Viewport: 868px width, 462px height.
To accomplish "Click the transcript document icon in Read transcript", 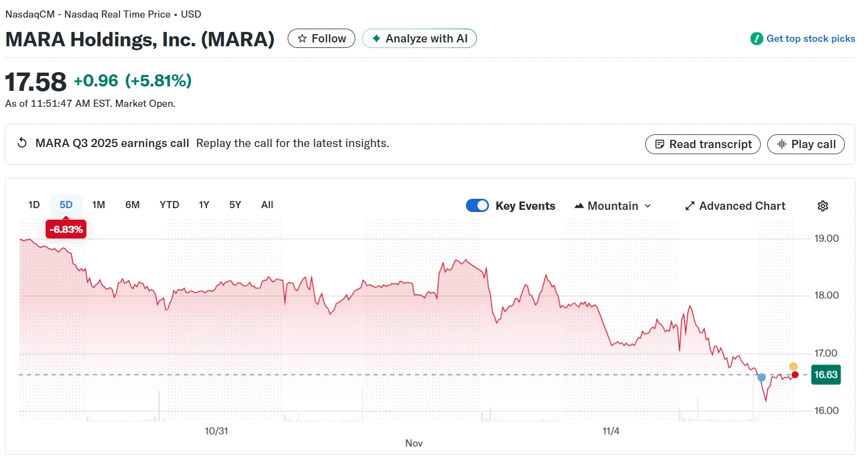I will 660,144.
